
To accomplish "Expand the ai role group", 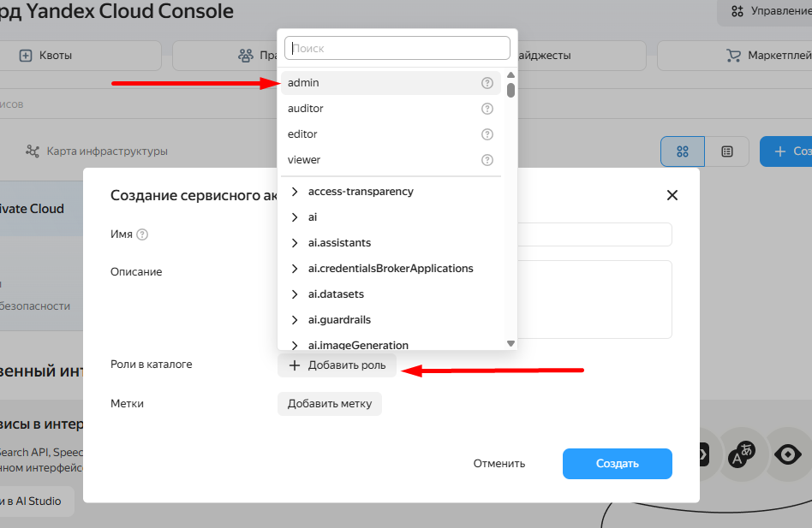I will [295, 217].
